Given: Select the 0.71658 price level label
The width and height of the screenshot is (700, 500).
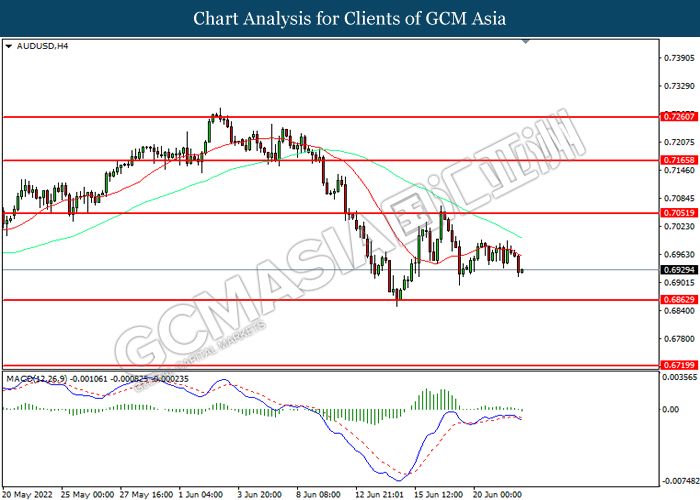Looking at the screenshot, I should pos(679,160).
